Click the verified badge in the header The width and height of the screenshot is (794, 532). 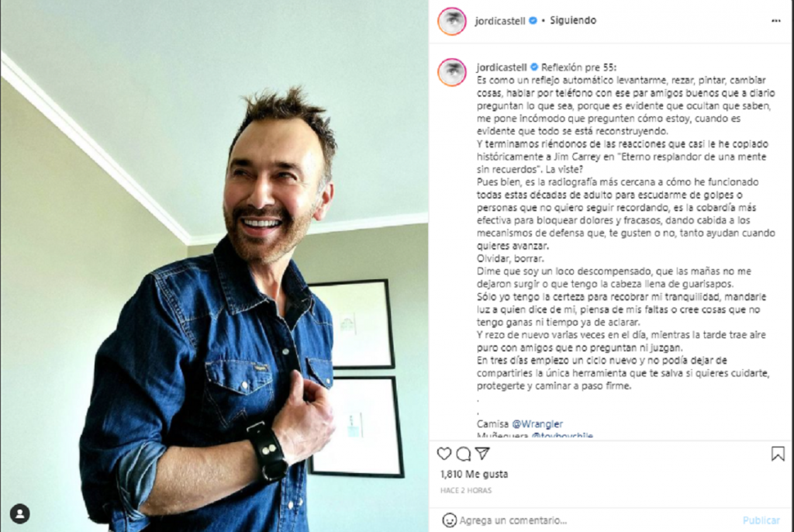(x=533, y=21)
